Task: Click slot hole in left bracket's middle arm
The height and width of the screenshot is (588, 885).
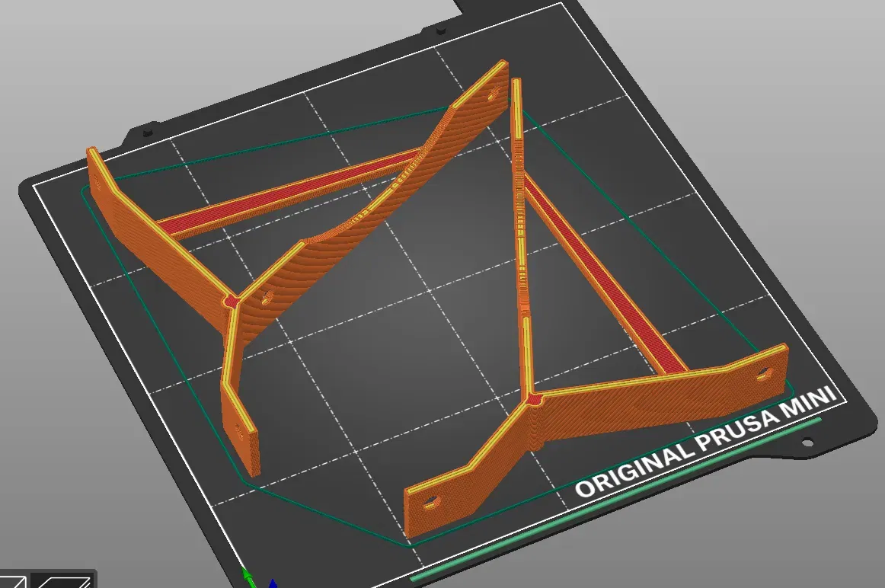Action: 267,296
